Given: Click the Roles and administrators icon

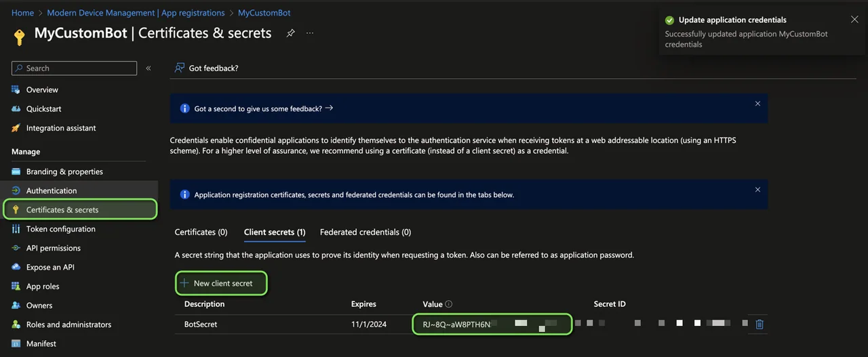Looking at the screenshot, I should [x=16, y=324].
